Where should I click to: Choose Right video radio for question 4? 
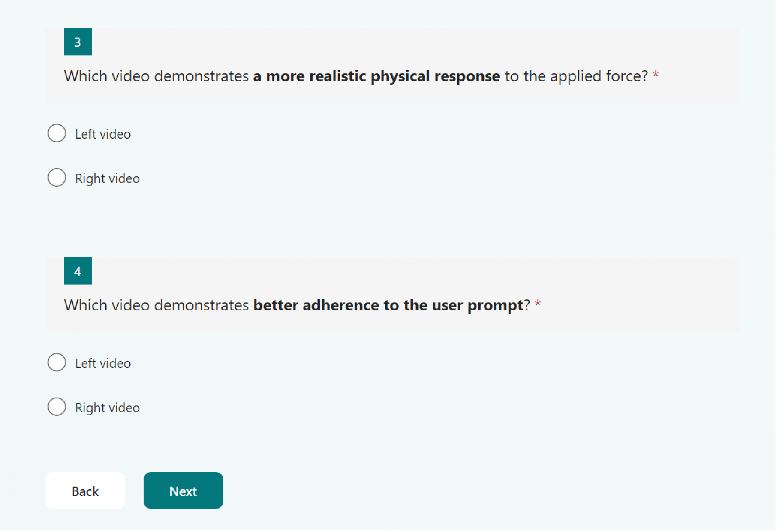(x=57, y=407)
